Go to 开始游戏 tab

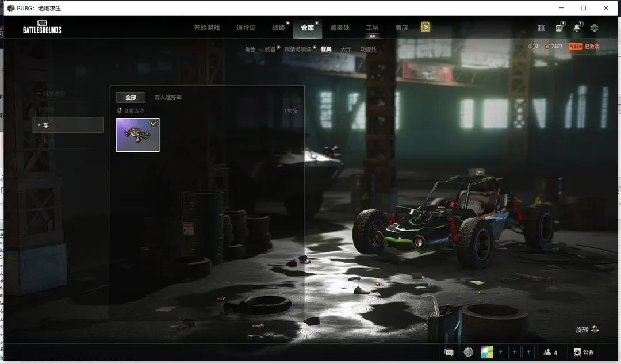point(207,28)
